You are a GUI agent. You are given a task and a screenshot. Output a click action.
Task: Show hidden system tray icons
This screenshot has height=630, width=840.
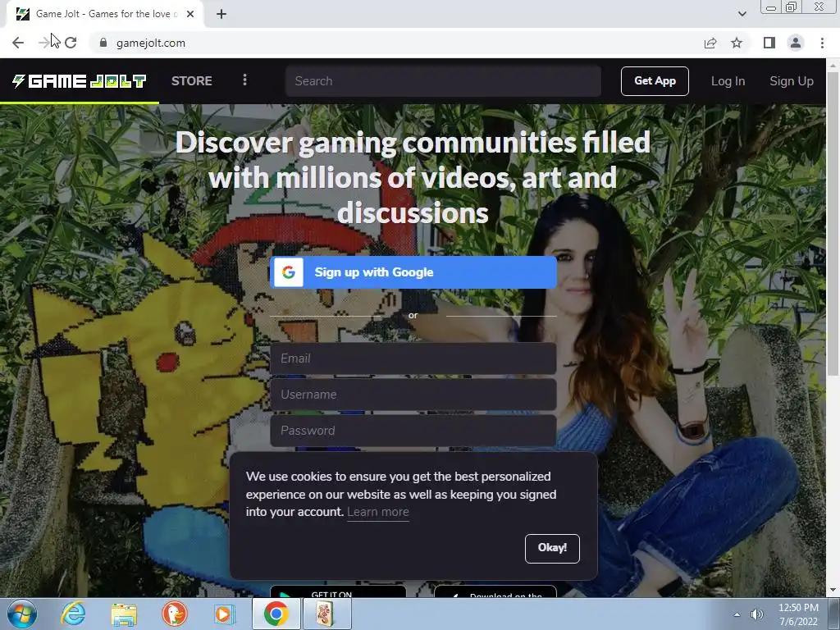click(x=737, y=614)
